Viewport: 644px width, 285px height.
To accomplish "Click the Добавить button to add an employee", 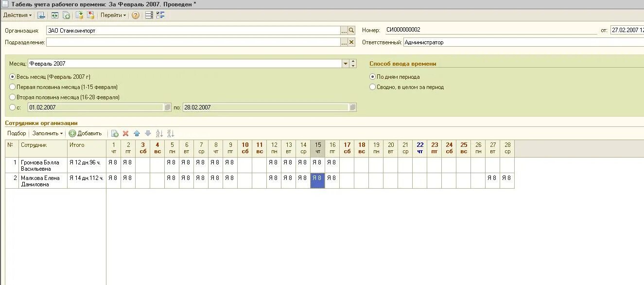I will (86, 133).
